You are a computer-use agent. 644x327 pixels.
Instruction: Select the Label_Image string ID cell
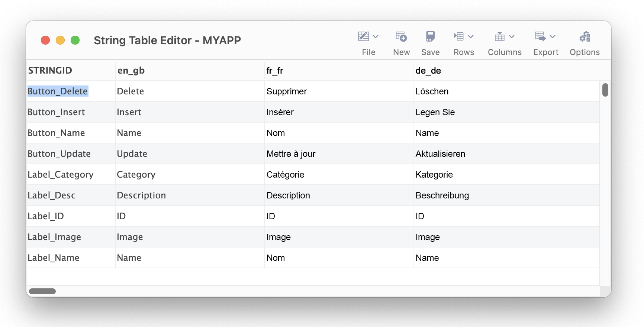[71, 237]
